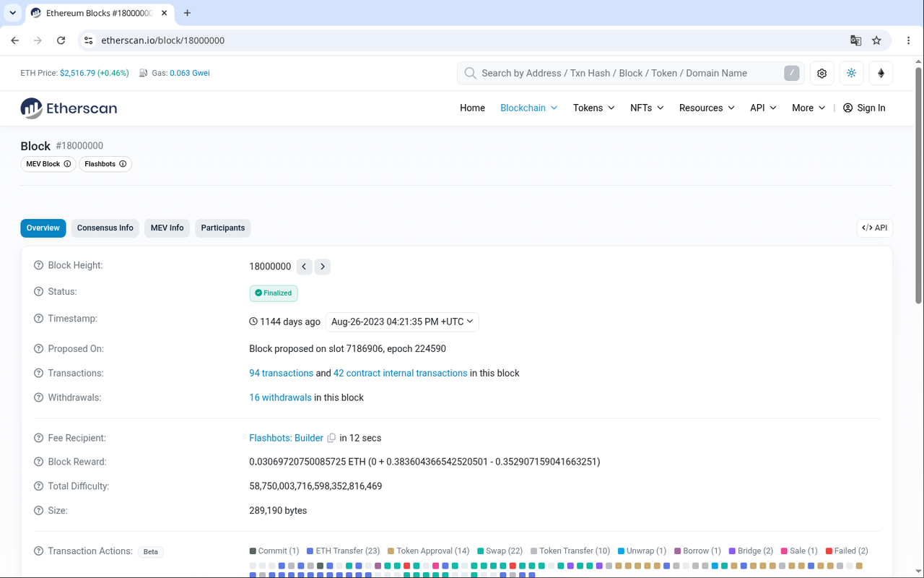Bookmark this page with the star icon

tap(876, 40)
